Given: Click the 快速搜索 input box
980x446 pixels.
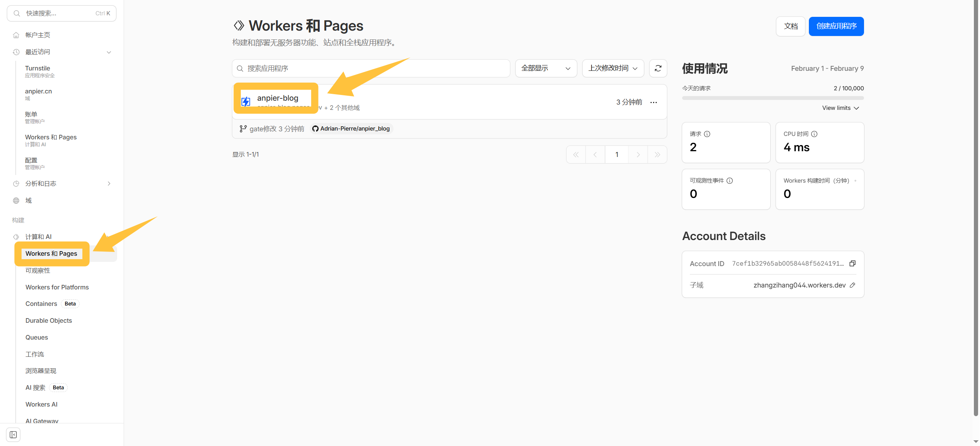Looking at the screenshot, I should coord(62,13).
